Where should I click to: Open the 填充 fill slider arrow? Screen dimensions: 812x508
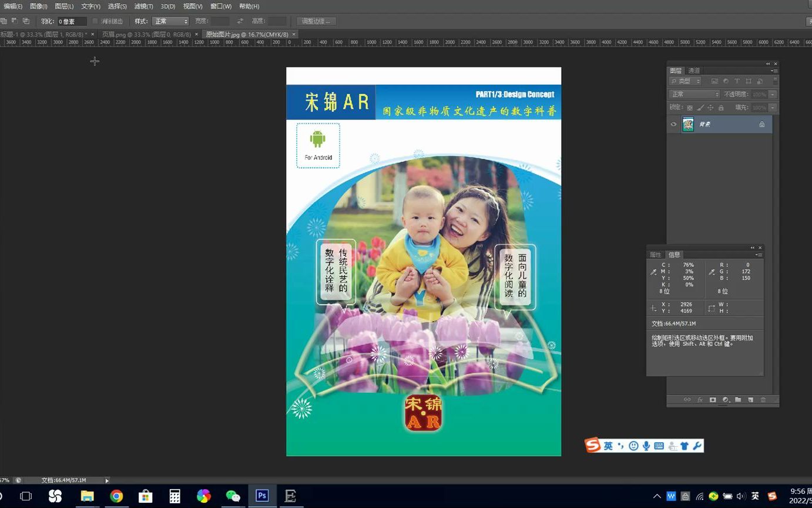(x=773, y=108)
